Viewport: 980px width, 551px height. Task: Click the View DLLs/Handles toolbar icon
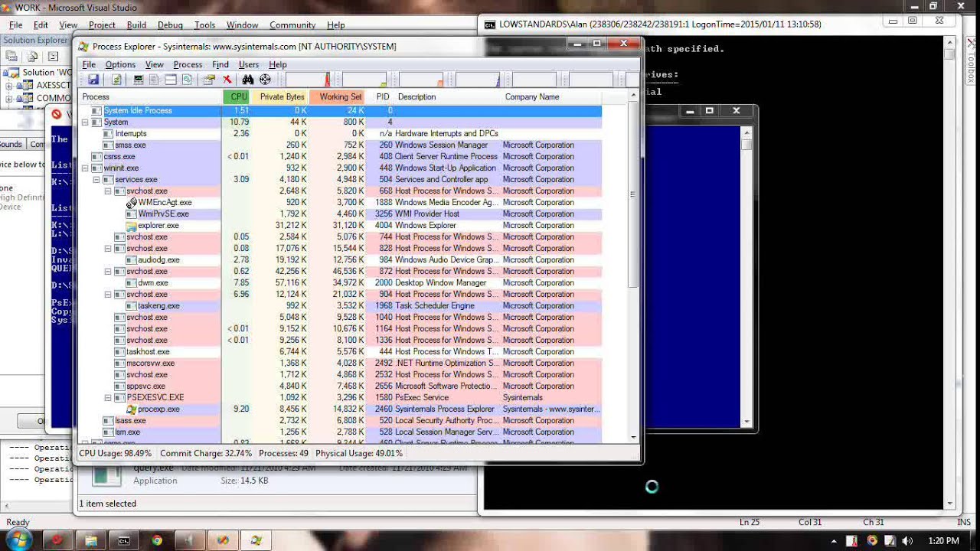tap(187, 80)
